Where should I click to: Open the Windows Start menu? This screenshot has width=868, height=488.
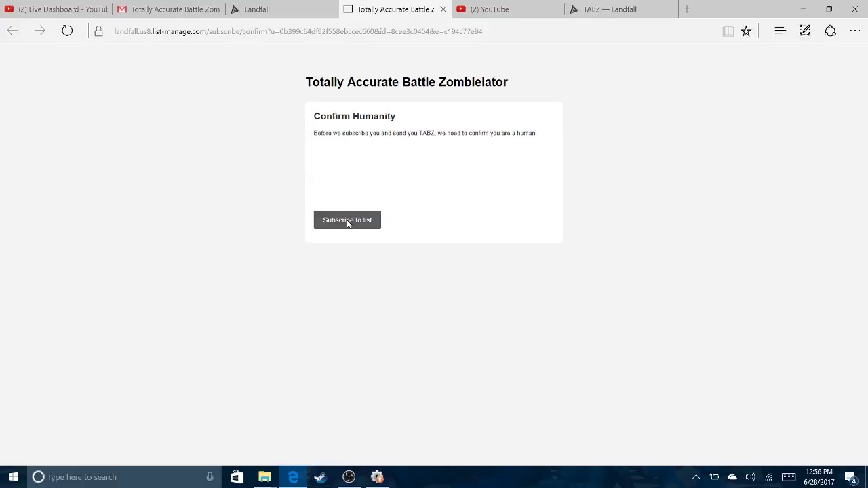[x=13, y=476]
